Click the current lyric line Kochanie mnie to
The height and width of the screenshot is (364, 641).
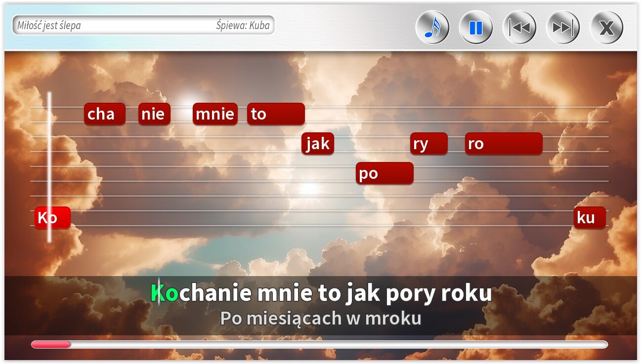pyautogui.click(x=320, y=292)
